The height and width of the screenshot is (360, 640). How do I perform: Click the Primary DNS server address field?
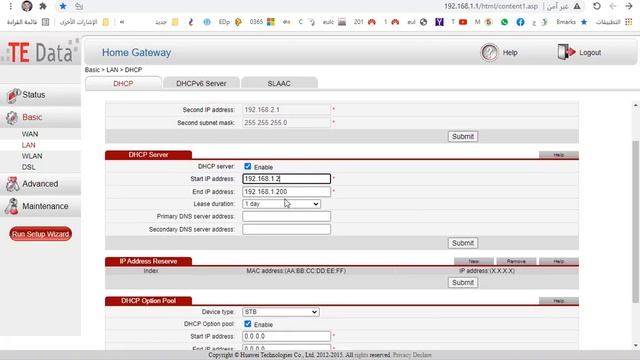click(x=287, y=216)
